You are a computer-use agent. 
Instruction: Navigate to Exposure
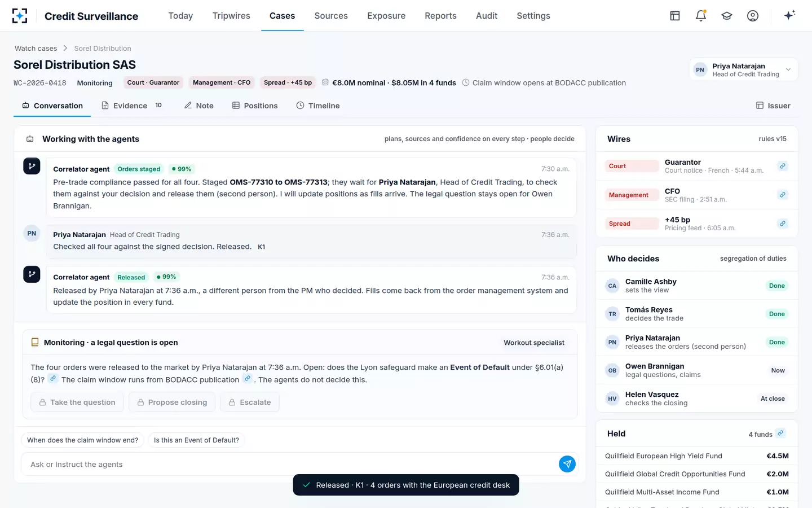tap(386, 16)
